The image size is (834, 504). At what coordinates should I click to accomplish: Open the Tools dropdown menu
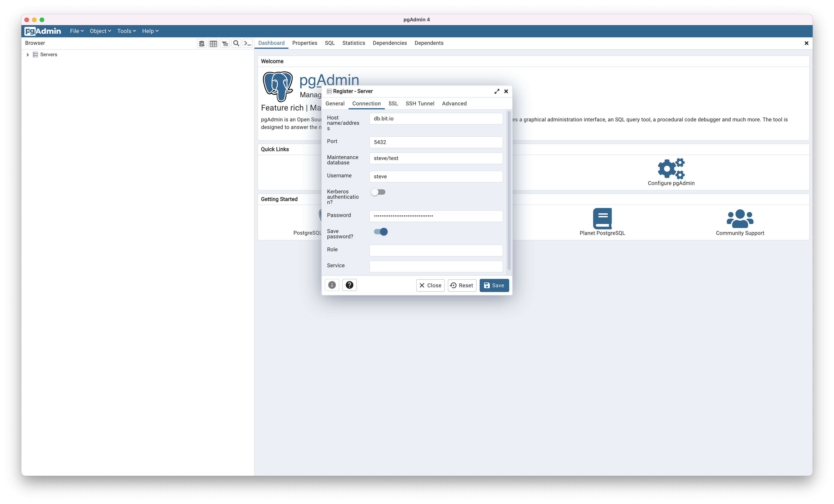point(126,31)
